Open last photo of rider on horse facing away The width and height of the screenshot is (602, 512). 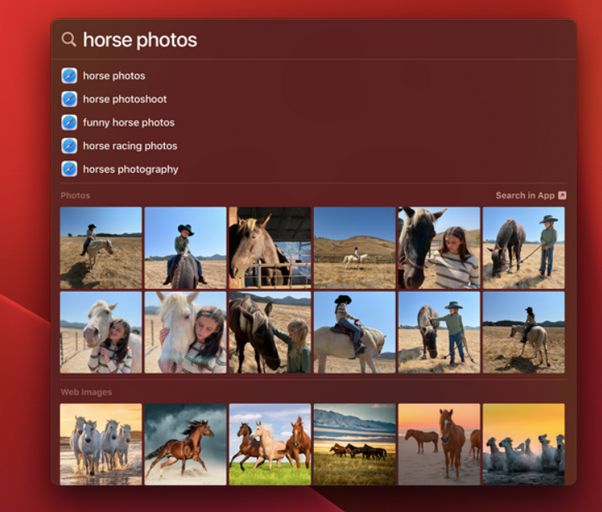point(524,332)
